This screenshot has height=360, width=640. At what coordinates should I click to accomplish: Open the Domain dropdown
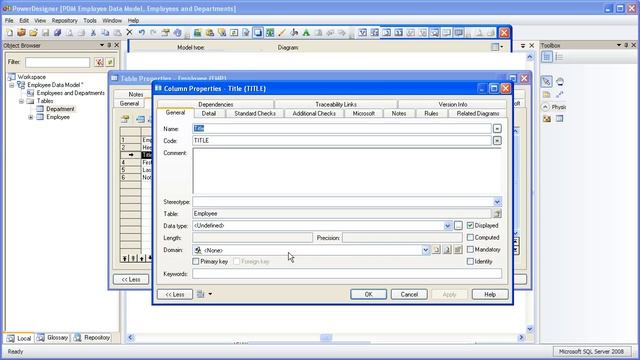point(425,250)
